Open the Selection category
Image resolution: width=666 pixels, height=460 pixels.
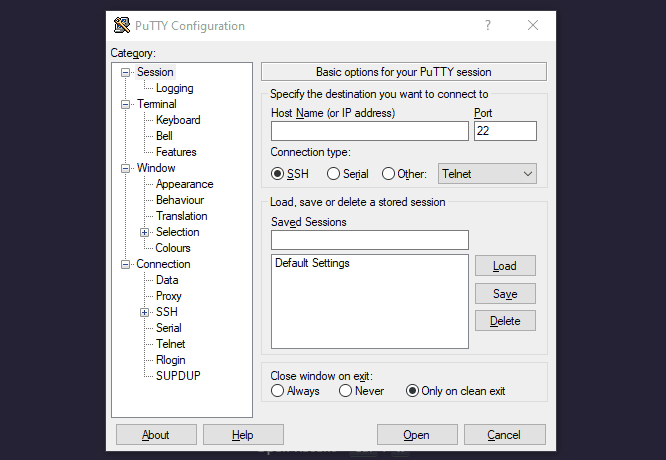(178, 232)
